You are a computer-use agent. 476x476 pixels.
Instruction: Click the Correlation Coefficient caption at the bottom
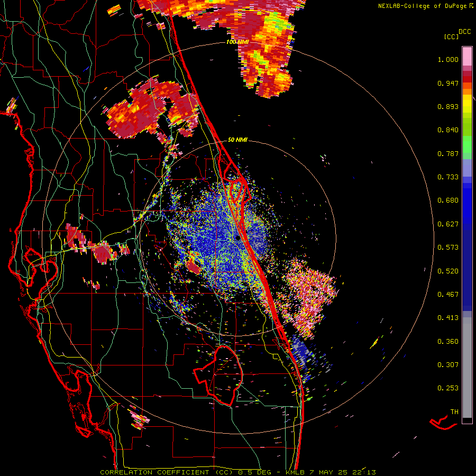[x=238, y=472]
